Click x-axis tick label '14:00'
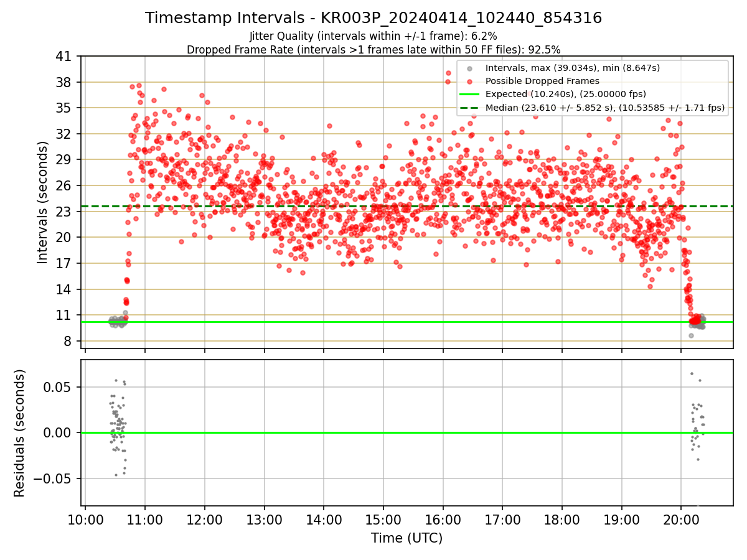This screenshot has width=747, height=560. click(x=324, y=519)
